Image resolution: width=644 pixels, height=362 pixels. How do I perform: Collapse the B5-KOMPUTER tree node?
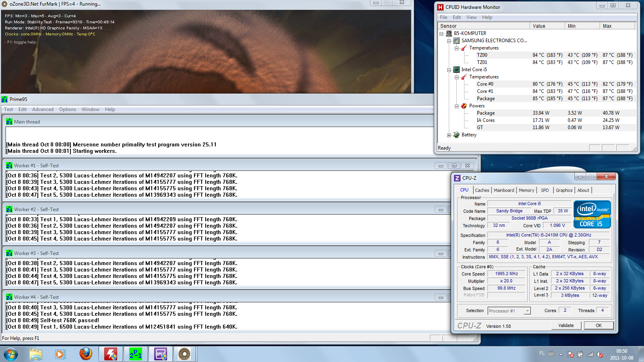442,34
